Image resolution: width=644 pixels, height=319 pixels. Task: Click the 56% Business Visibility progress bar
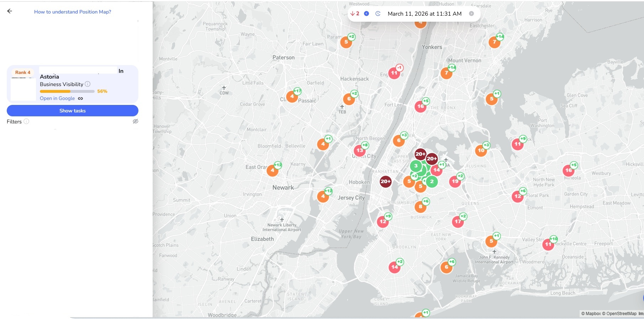[67, 91]
